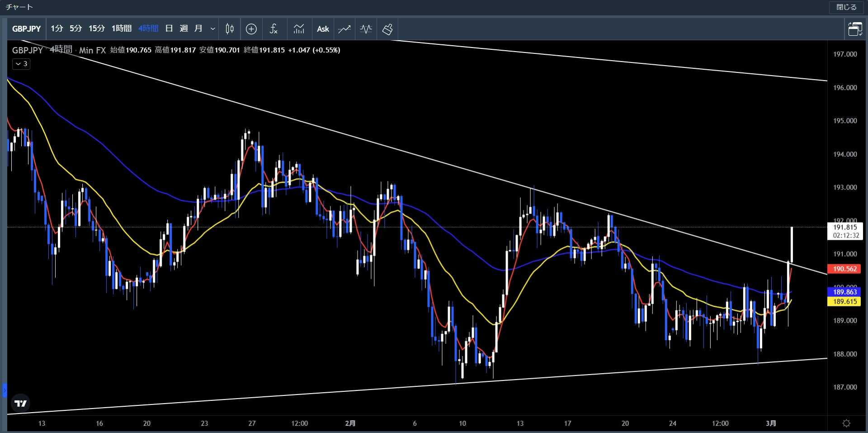Click the チャート window title
Image resolution: width=868 pixels, height=433 pixels.
point(19,7)
